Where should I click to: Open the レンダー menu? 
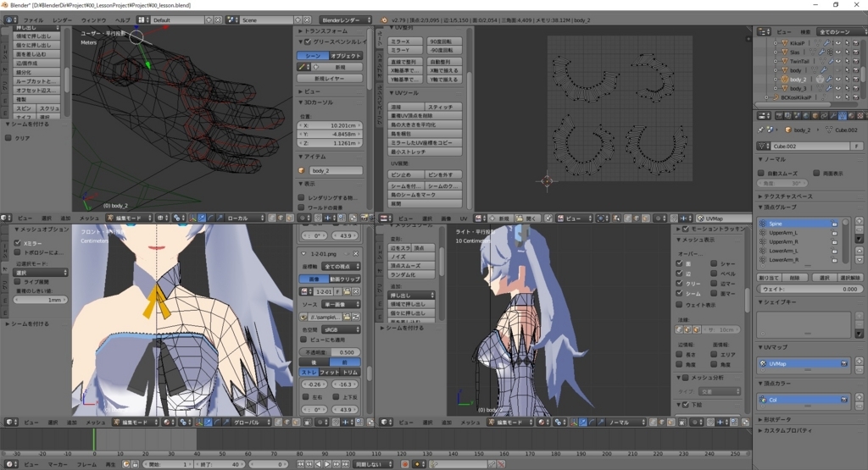tap(62, 20)
